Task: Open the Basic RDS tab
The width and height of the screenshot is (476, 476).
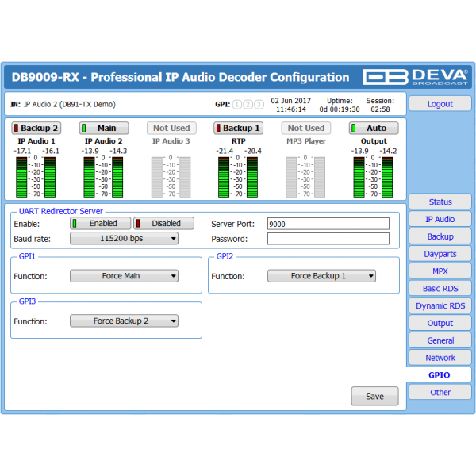Action: click(x=440, y=288)
